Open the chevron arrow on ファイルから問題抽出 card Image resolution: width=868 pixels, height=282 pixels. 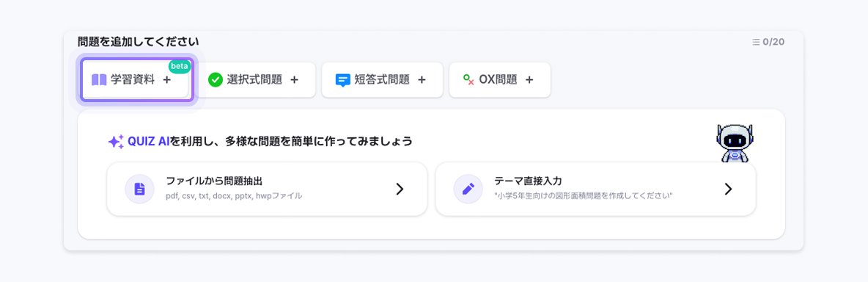tap(400, 189)
